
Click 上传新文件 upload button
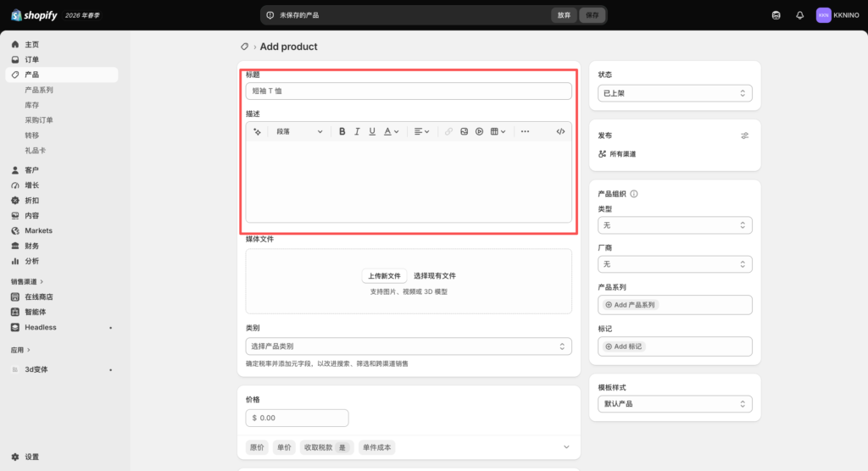(x=384, y=275)
